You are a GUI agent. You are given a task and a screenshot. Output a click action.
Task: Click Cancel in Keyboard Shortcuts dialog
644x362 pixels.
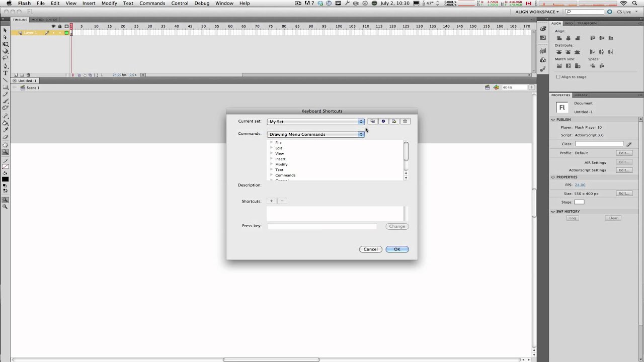point(370,249)
